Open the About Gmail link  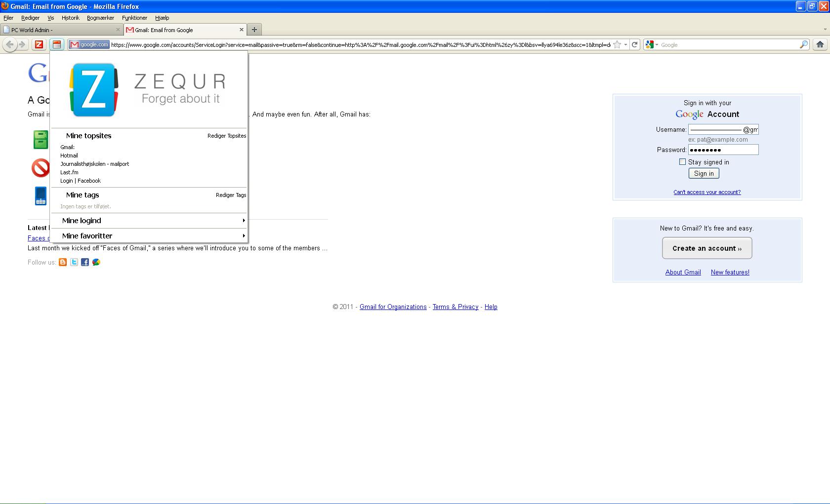click(x=683, y=272)
